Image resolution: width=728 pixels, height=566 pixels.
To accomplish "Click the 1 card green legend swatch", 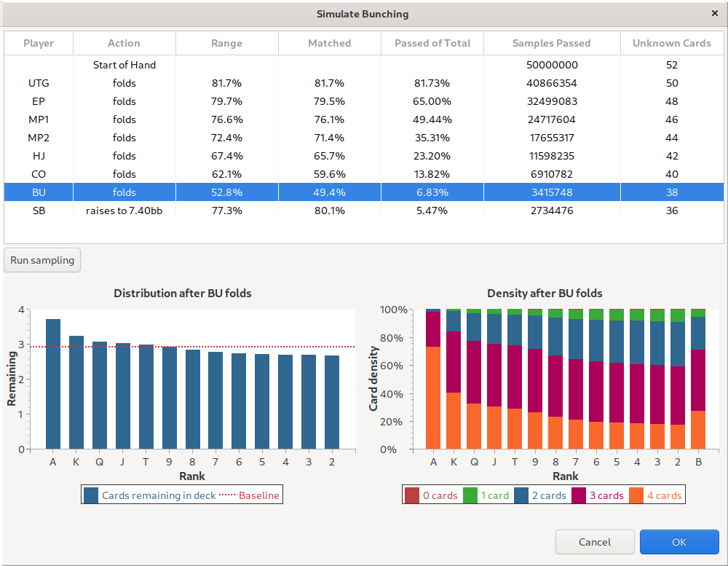I will 470,495.
